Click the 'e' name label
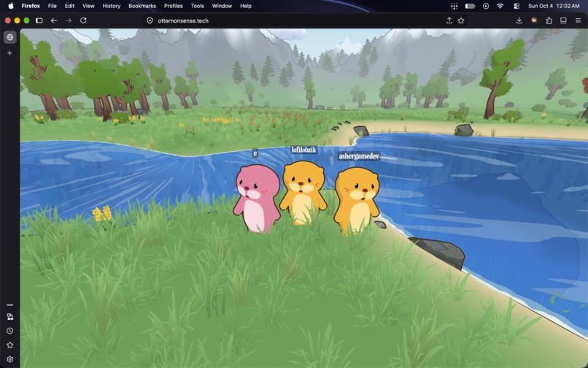Viewport: 588px width, 368px height. [x=255, y=153]
